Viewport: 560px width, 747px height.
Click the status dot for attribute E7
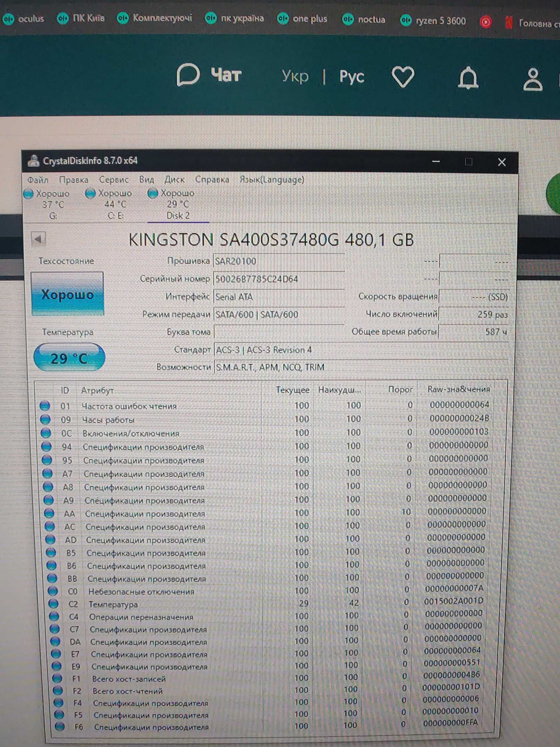[x=56, y=654]
